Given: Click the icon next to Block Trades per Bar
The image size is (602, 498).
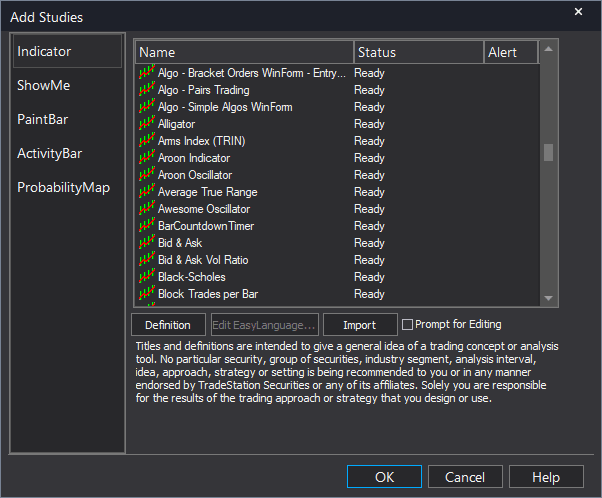Looking at the screenshot, I should coord(147,294).
